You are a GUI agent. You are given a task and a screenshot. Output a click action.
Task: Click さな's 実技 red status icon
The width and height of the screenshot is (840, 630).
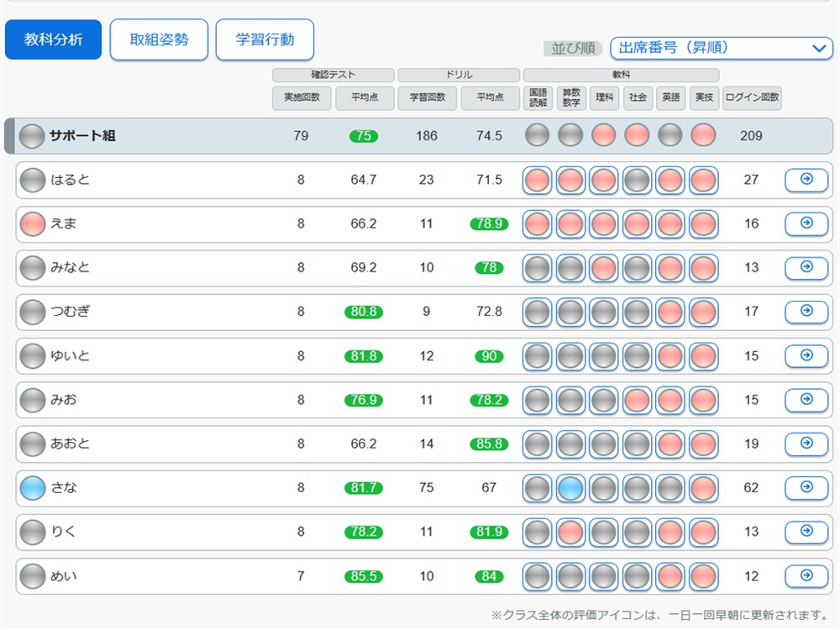tap(703, 489)
